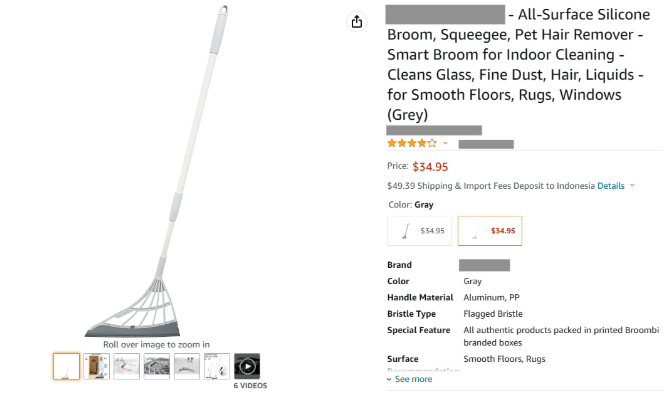Play the product video thumbnail

(247, 366)
